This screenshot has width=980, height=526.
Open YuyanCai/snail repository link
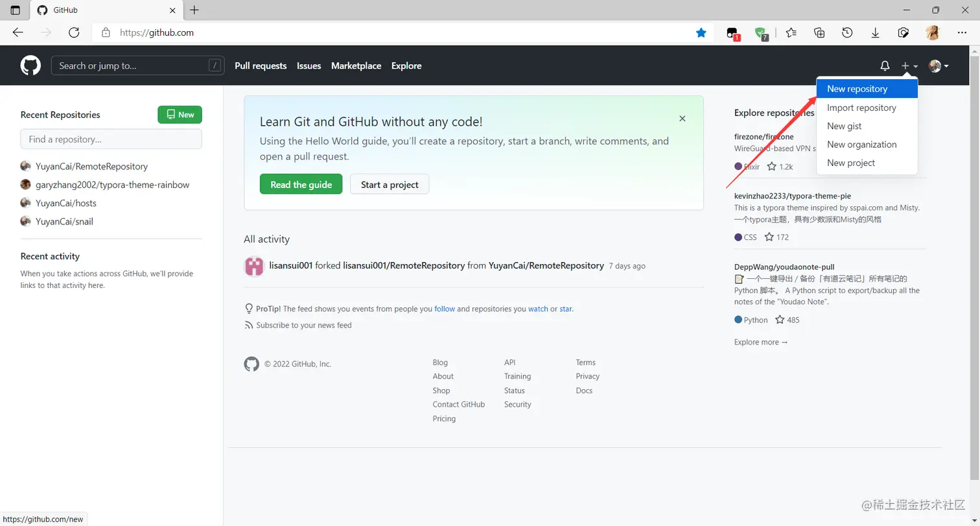(64, 221)
